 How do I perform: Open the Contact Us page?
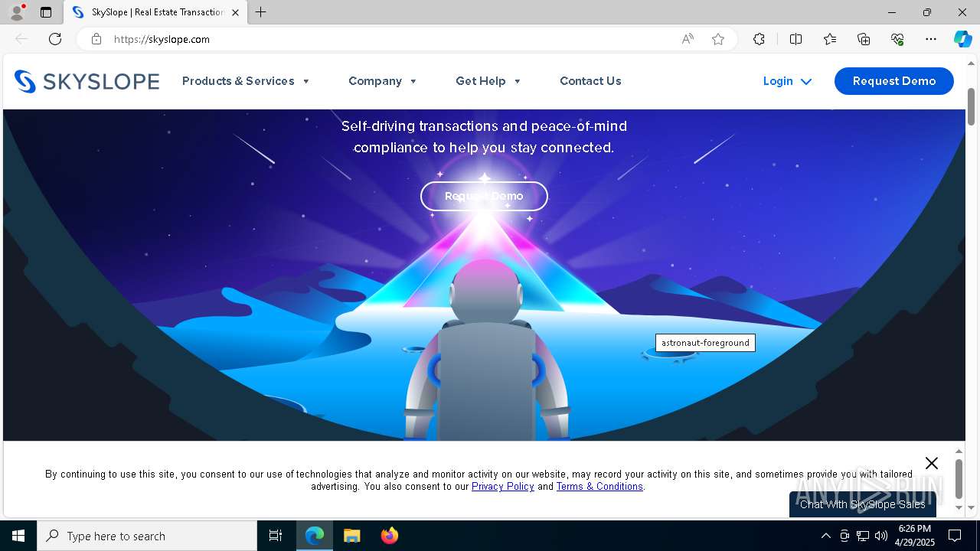tap(590, 81)
